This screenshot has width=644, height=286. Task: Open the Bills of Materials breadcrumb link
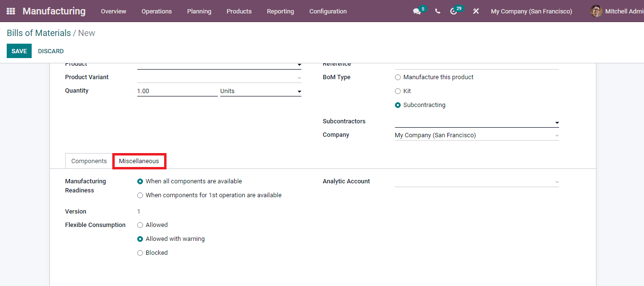(x=38, y=33)
